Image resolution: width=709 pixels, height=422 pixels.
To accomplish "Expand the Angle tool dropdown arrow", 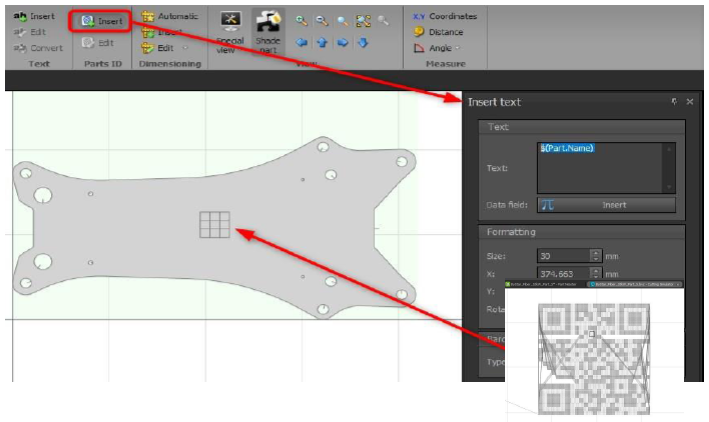I will click(x=458, y=48).
